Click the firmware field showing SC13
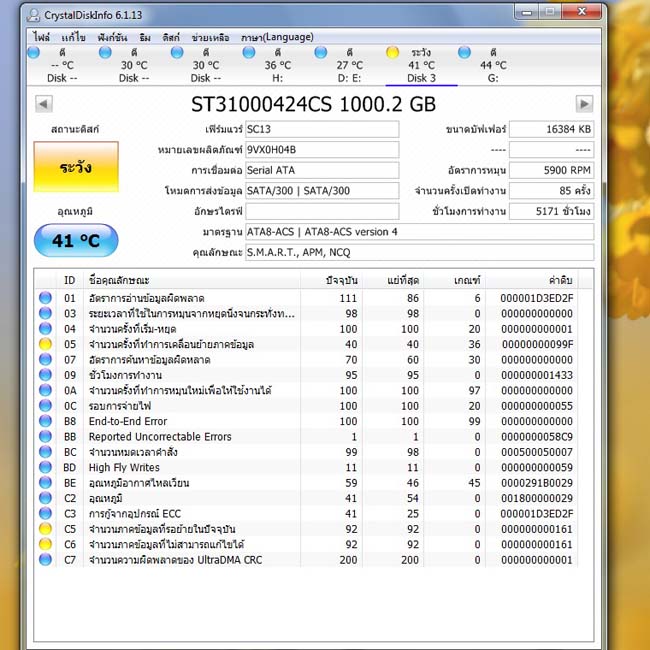The height and width of the screenshot is (650, 650). (x=322, y=129)
